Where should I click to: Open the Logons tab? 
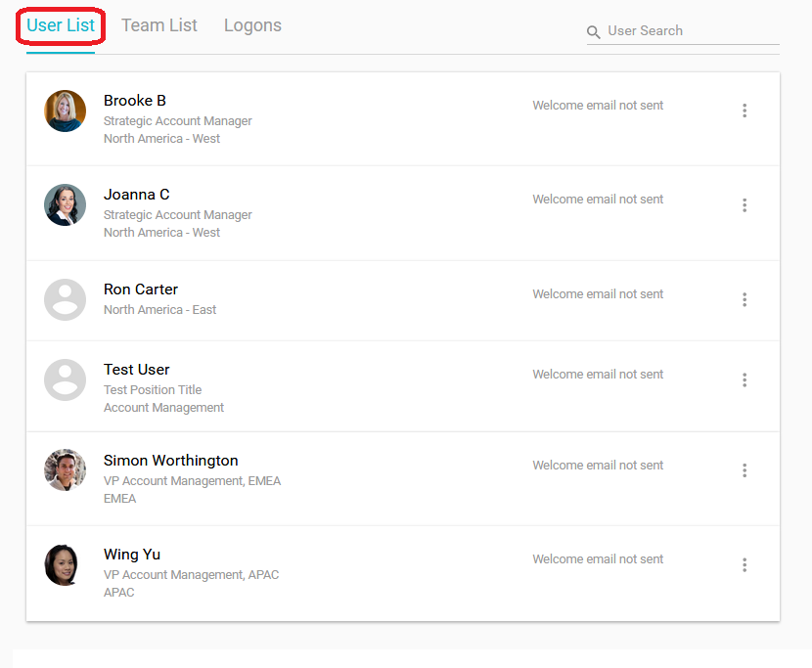(252, 25)
